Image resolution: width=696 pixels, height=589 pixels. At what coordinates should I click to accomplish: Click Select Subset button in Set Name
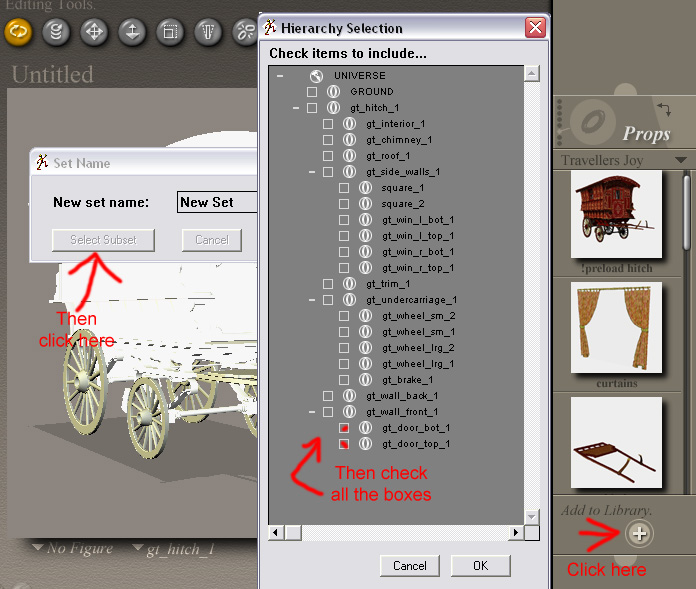[103, 240]
